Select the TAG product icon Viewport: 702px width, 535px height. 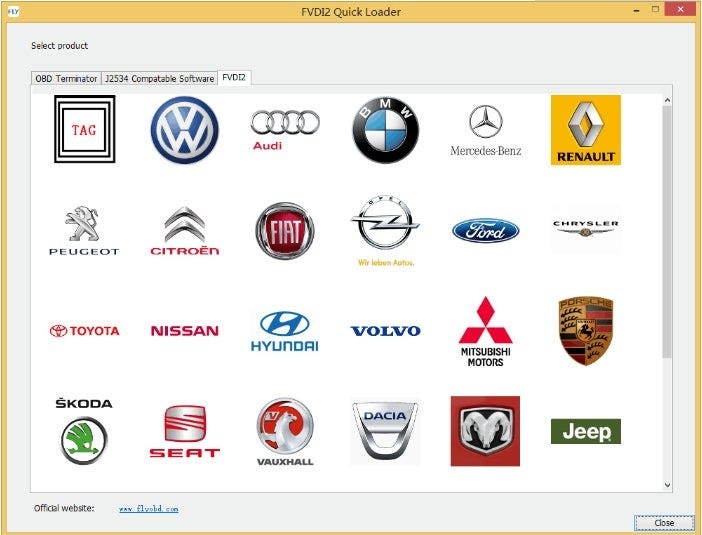[x=85, y=129]
